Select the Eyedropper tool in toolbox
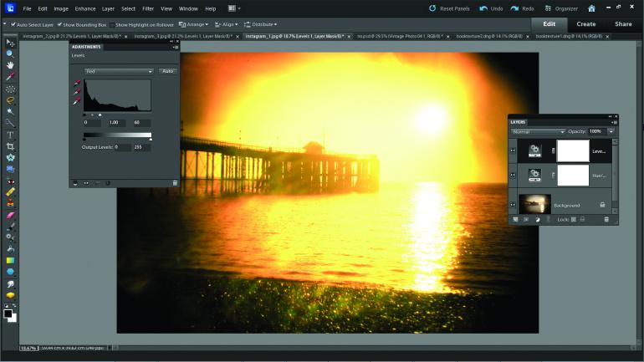This screenshot has height=362, width=644. pyautogui.click(x=10, y=76)
